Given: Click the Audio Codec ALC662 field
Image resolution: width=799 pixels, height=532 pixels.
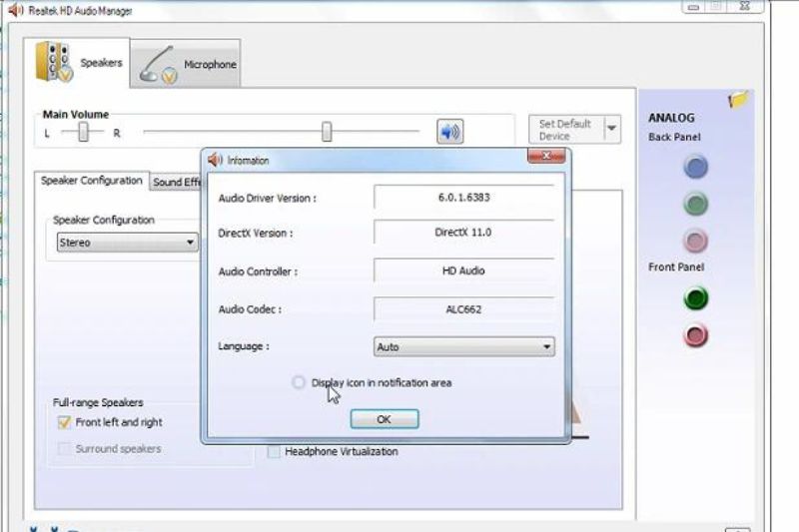Looking at the screenshot, I should [x=463, y=309].
